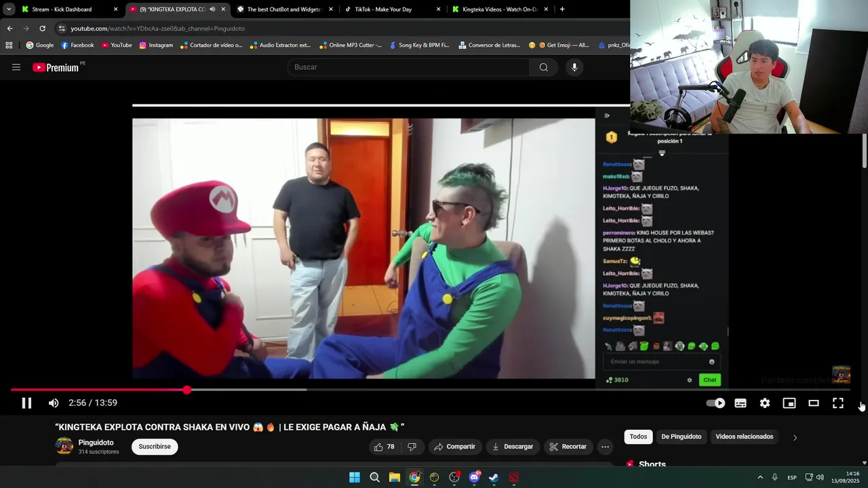Seek along the video progress bar
Viewport: 868px width, 488px height.
[x=431, y=390]
